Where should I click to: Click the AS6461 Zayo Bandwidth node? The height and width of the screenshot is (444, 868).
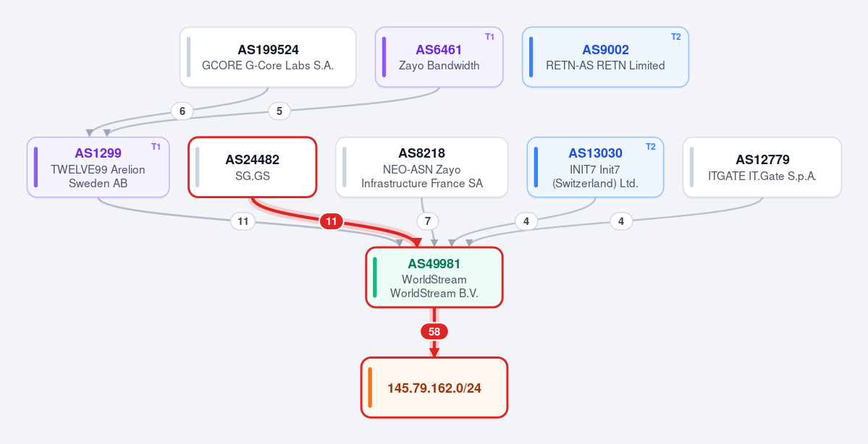439,57
